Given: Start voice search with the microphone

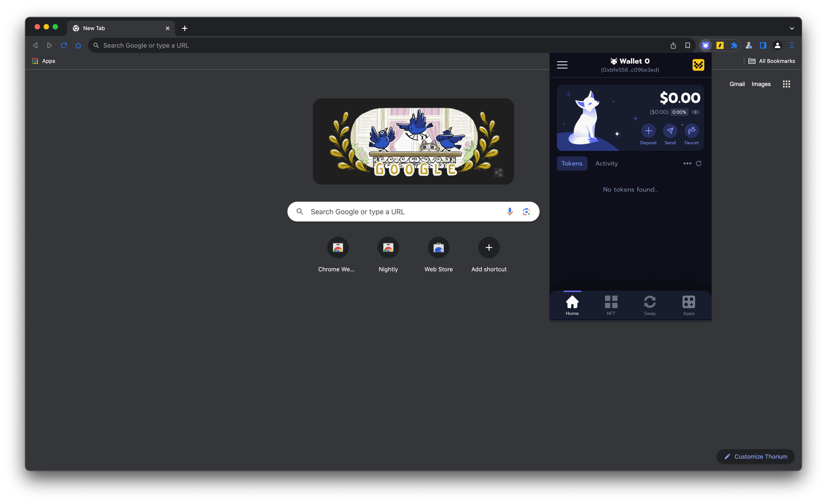Looking at the screenshot, I should (509, 212).
